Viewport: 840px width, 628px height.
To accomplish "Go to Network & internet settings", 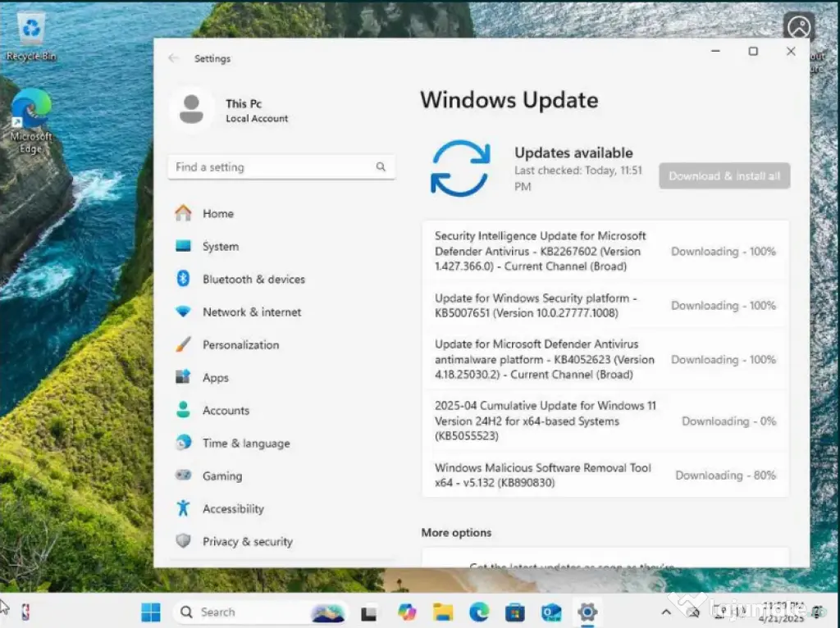I will (251, 312).
